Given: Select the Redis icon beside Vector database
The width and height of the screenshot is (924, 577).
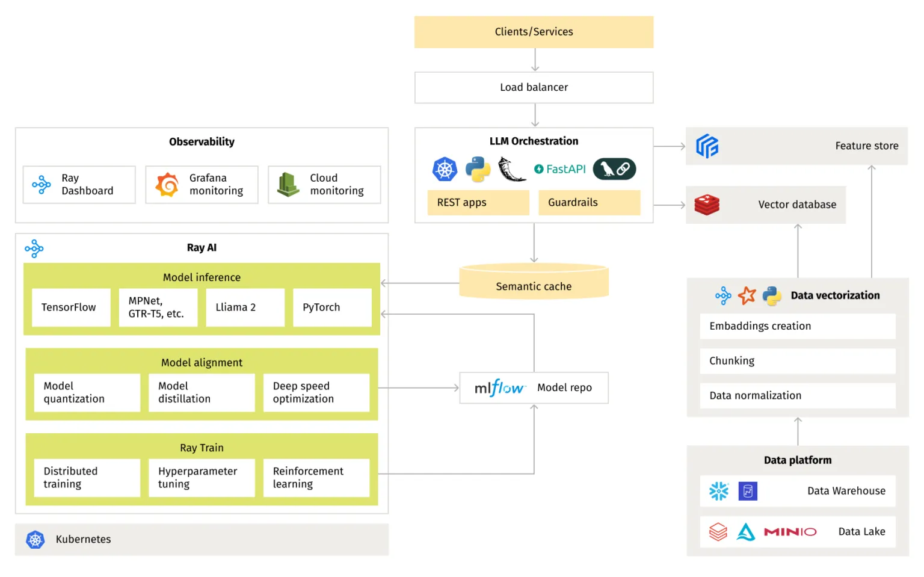Looking at the screenshot, I should click(707, 205).
